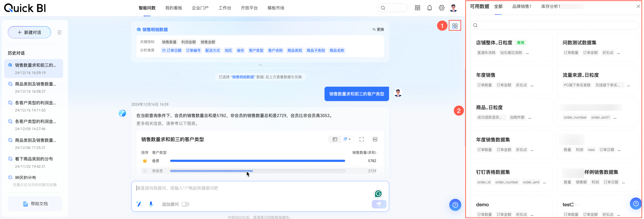644x219 pixels.
Task: Open the apps grid icon in top bar
Action: [417, 8]
